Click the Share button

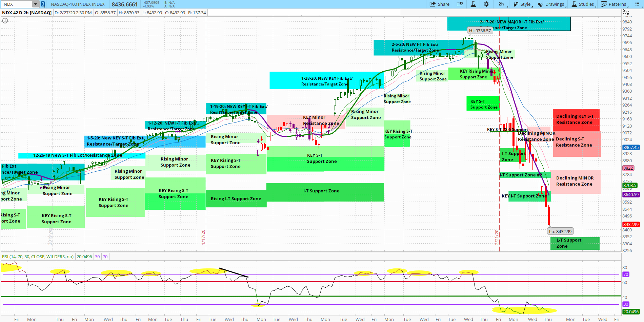pyautogui.click(x=440, y=4)
